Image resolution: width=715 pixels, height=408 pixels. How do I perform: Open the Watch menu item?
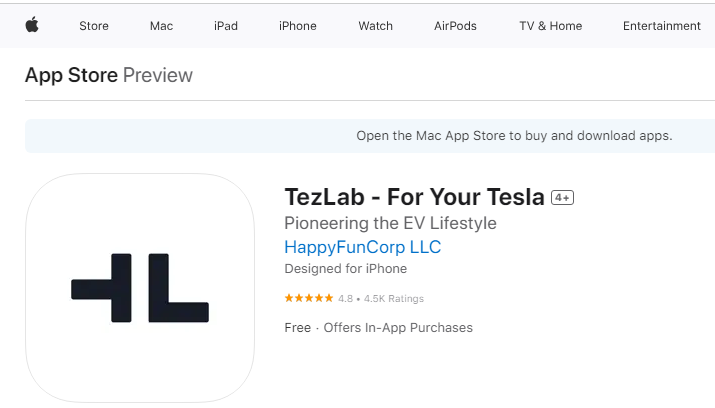pyautogui.click(x=375, y=26)
